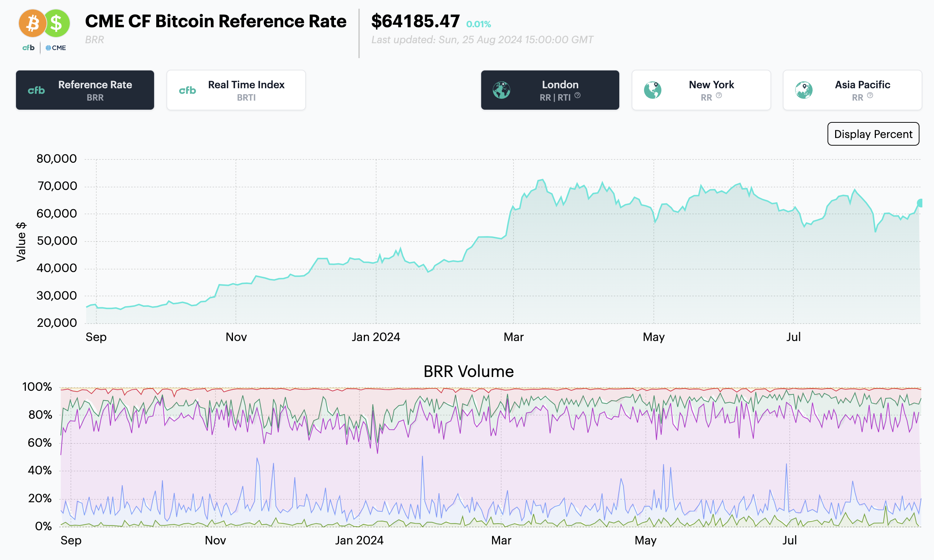Click the 40,000 price axis label
This screenshot has height=560, width=934.
pyautogui.click(x=57, y=268)
